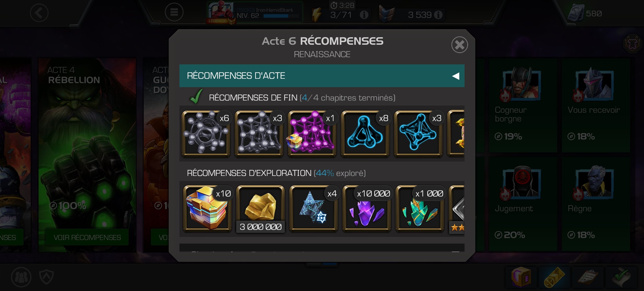
Task: Open the hamburger menu icon
Action: (x=174, y=12)
